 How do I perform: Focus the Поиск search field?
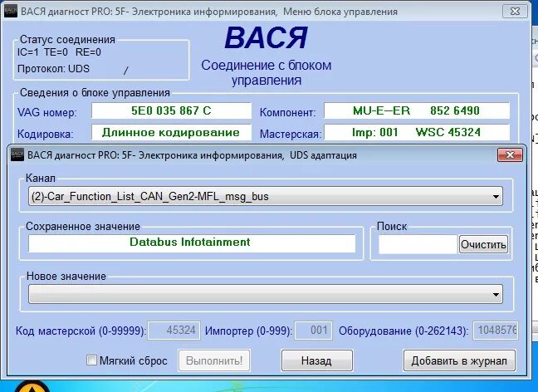pyautogui.click(x=418, y=244)
